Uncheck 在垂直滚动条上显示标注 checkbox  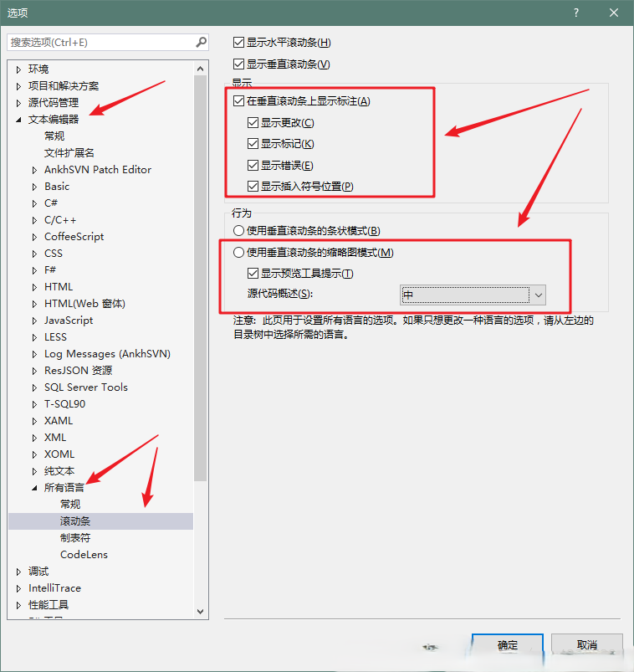[x=238, y=101]
